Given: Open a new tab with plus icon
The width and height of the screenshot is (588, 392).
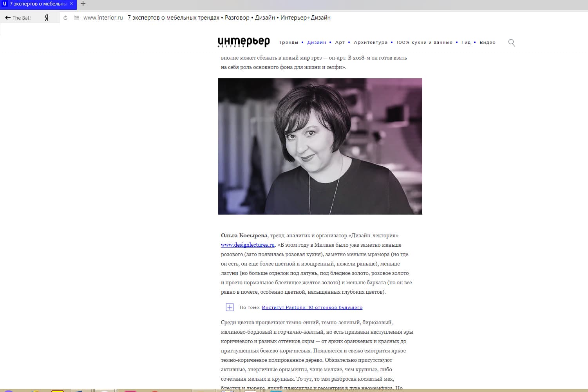Looking at the screenshot, I should [x=83, y=4].
